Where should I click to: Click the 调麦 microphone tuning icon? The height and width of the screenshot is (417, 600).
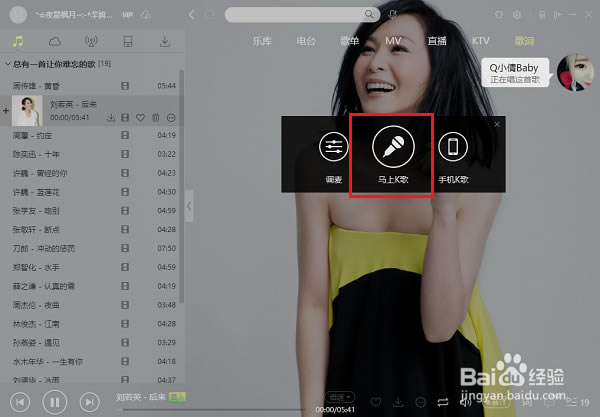[333, 146]
